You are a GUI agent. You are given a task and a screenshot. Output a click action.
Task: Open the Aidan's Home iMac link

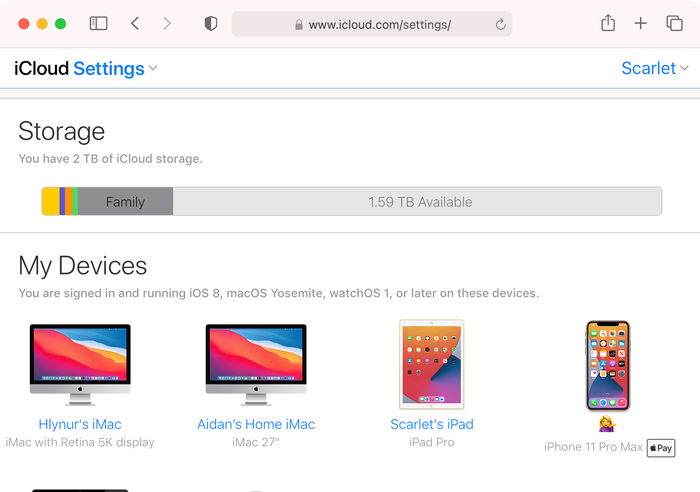256,424
